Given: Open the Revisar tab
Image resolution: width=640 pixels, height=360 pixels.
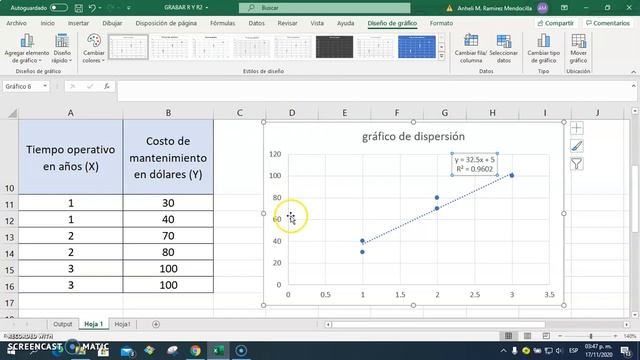Looking at the screenshot, I should (x=287, y=23).
